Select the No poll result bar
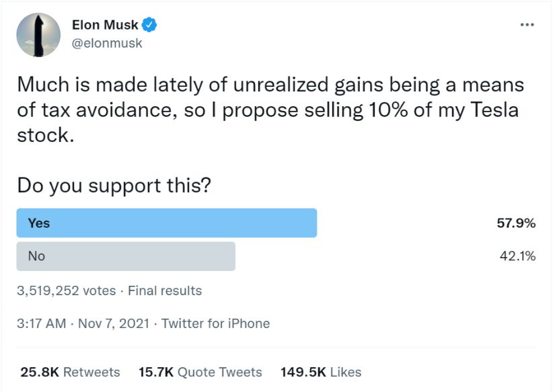559x392 pixels. pyautogui.click(x=126, y=256)
